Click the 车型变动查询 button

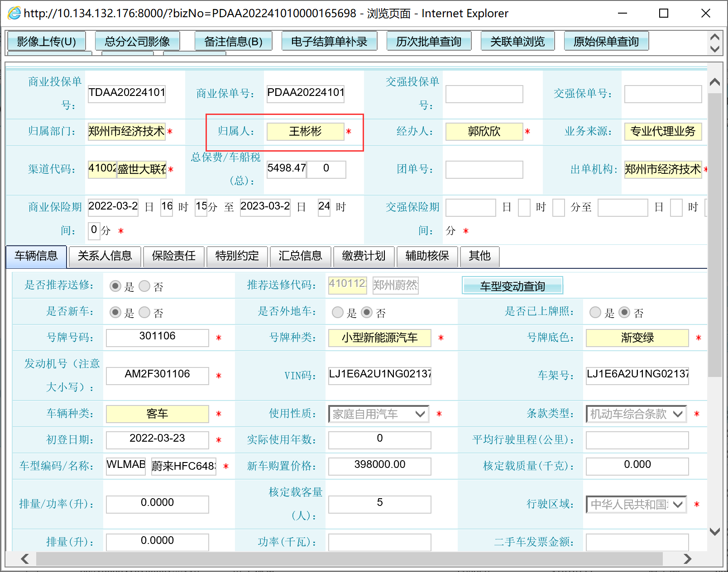(x=512, y=286)
